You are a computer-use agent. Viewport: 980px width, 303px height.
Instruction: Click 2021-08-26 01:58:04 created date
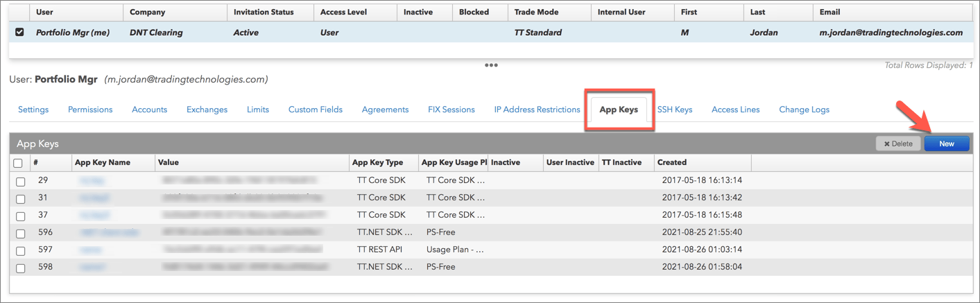pos(702,267)
